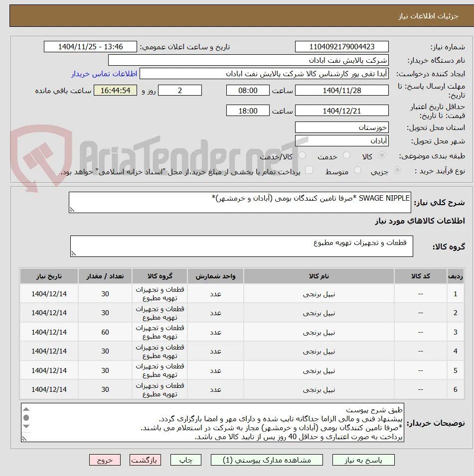Click نیپل برنجی in row 6
This screenshot has height=476, width=474.
pos(318,389)
